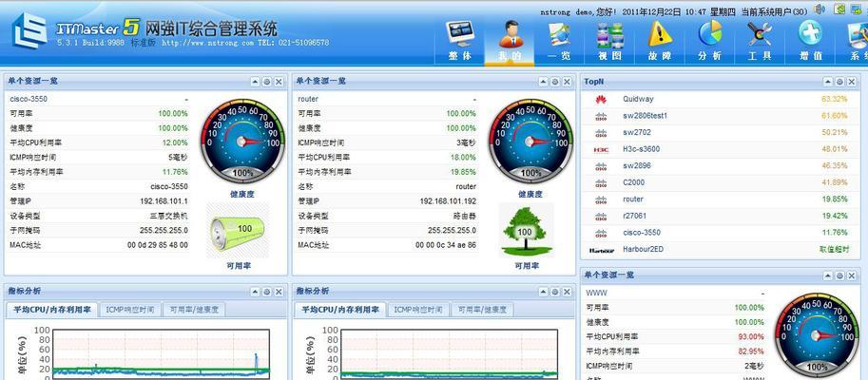Close the WWW resource panel
Screen dimensions: 868x380
click(x=852, y=275)
